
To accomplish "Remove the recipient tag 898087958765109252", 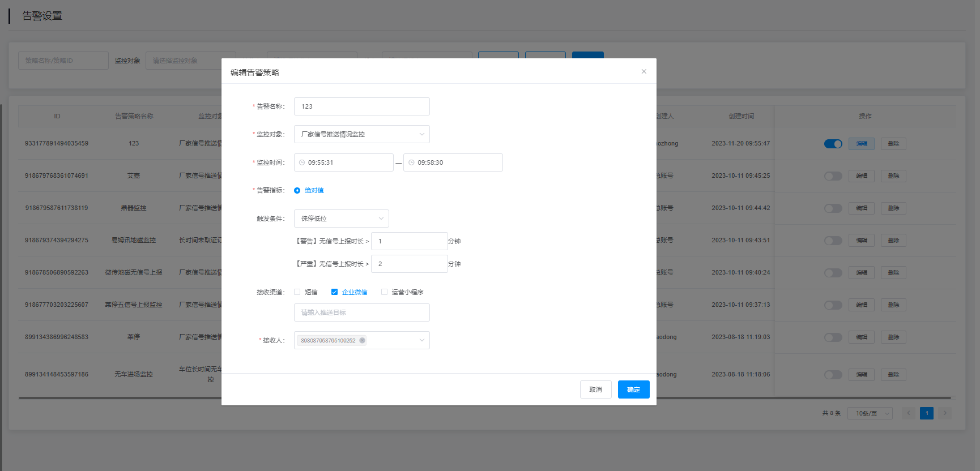I will 362,340.
